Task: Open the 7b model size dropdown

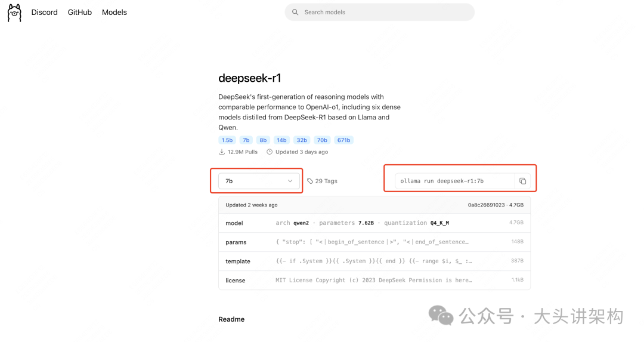Action: coord(259,181)
